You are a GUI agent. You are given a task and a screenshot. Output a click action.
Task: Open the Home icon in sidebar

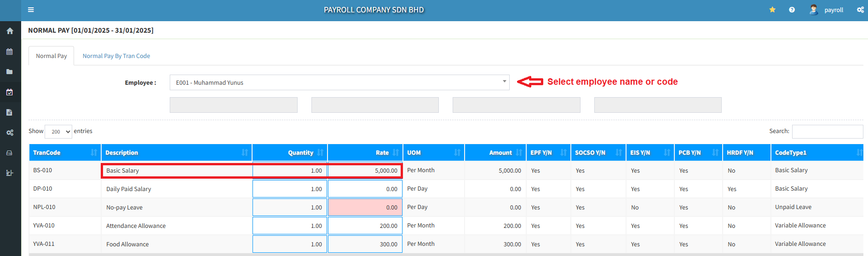pyautogui.click(x=10, y=31)
